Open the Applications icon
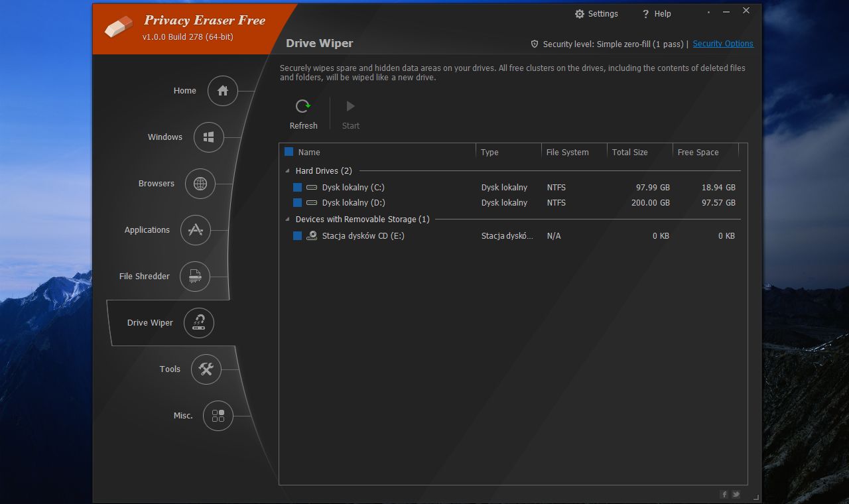Screen dimensions: 849x504 195,230
